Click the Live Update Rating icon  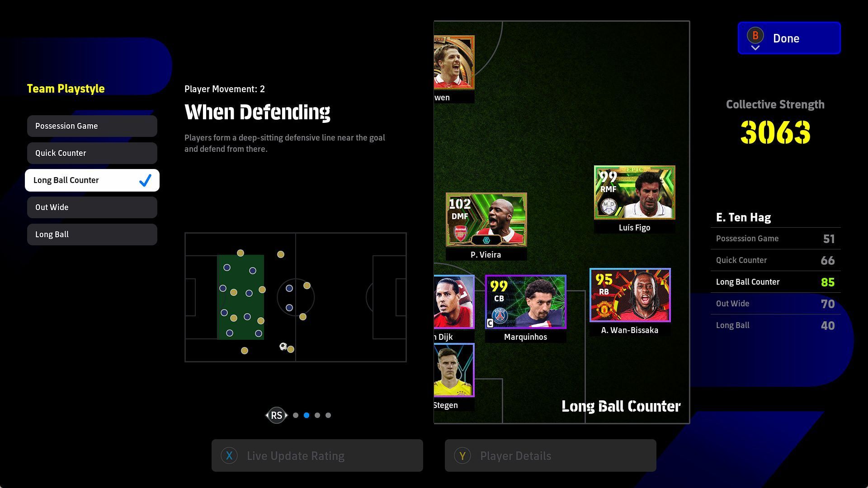[230, 455]
